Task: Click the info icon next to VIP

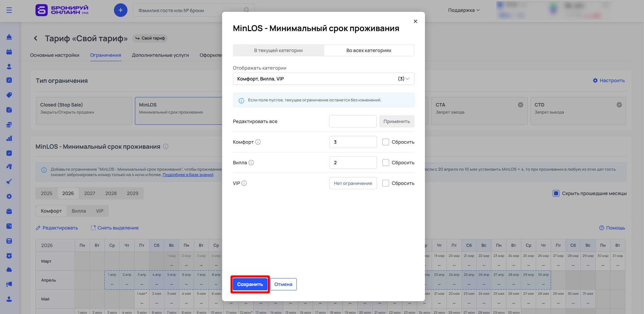Action: pyautogui.click(x=244, y=183)
